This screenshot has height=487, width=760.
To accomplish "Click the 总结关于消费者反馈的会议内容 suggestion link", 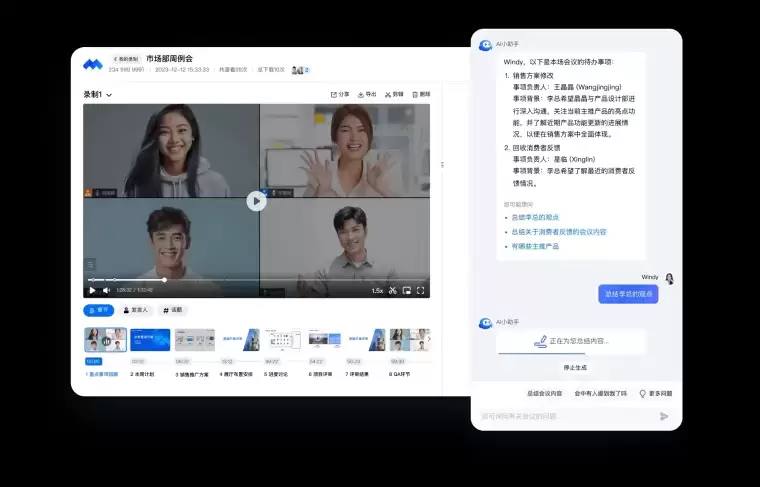I will [x=559, y=231].
